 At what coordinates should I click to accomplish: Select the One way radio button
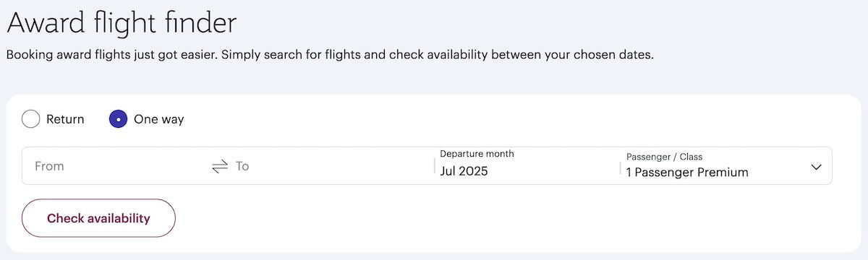(119, 119)
